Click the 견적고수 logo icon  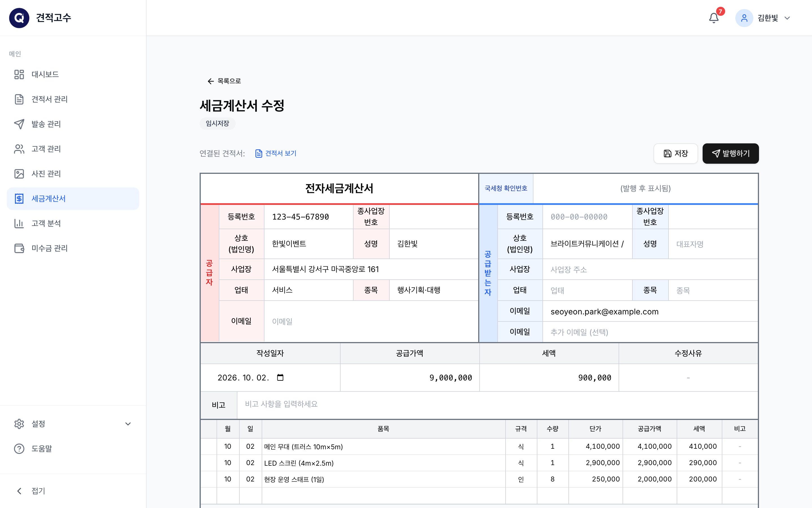click(x=19, y=18)
